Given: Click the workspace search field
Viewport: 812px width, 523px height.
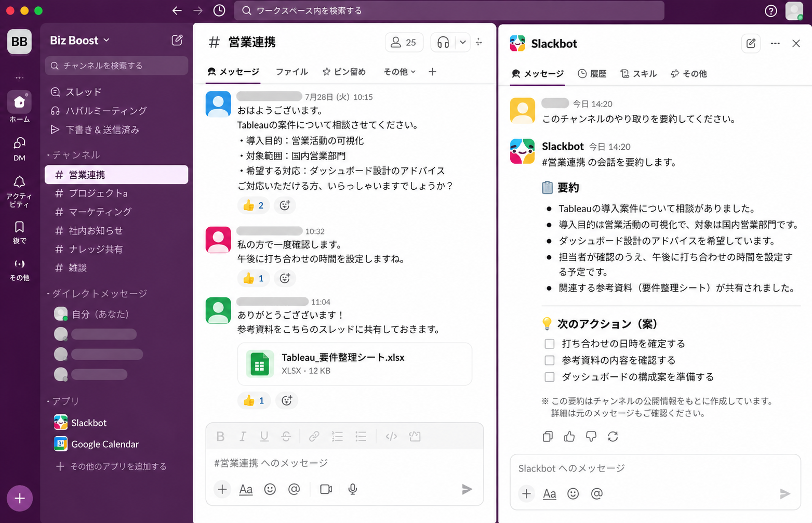Looking at the screenshot, I should (449, 10).
